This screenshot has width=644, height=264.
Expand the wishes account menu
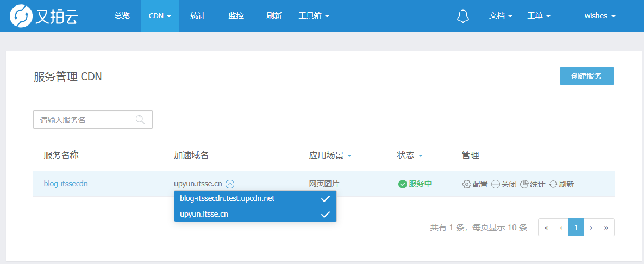tap(600, 16)
